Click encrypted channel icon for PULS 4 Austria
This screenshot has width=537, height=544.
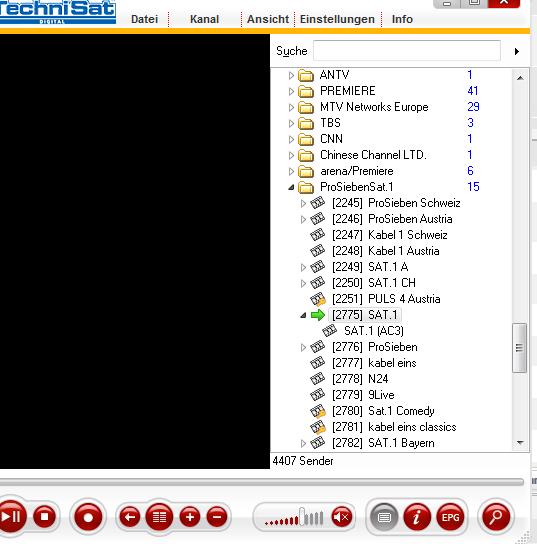(318, 299)
